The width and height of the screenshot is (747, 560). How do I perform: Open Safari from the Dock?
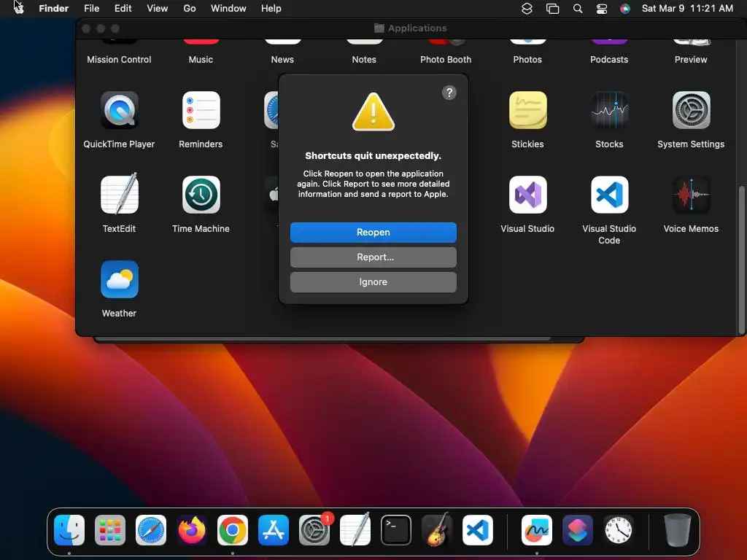[151, 530]
